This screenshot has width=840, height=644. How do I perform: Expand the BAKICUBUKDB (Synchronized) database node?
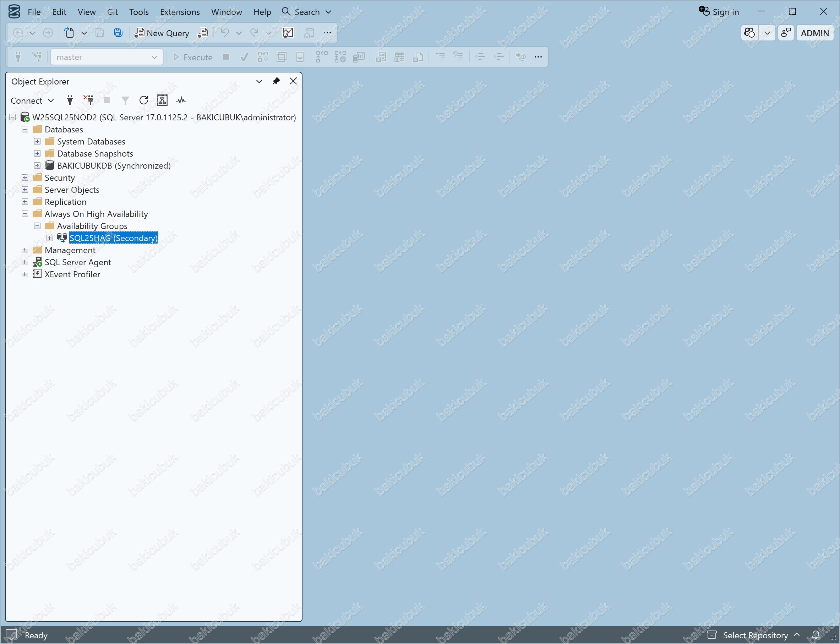tap(37, 165)
